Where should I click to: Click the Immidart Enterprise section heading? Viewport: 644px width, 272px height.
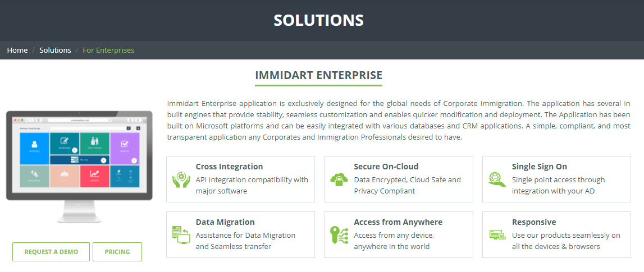pyautogui.click(x=318, y=75)
